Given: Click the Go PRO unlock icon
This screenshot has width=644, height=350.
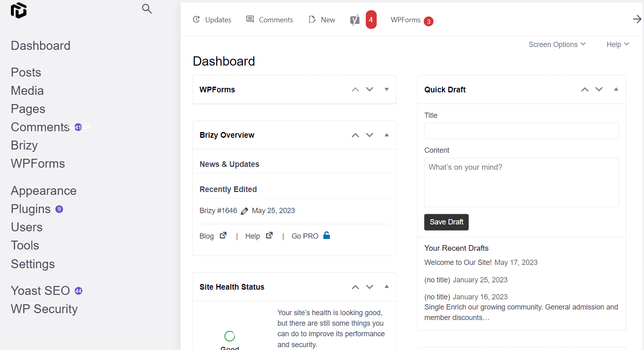Looking at the screenshot, I should pyautogui.click(x=327, y=235).
